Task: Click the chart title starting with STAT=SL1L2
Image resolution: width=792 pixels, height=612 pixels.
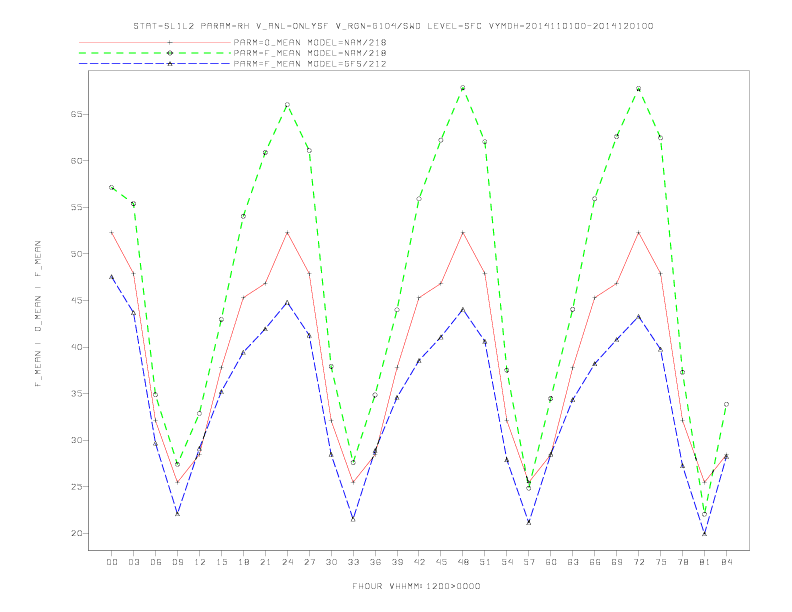Action: [393, 26]
